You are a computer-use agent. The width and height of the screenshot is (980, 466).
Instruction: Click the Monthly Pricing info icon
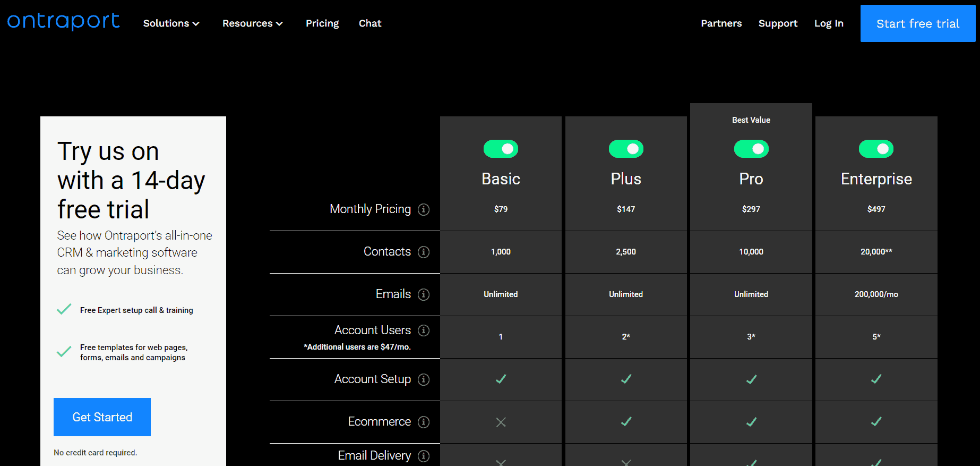tap(424, 209)
